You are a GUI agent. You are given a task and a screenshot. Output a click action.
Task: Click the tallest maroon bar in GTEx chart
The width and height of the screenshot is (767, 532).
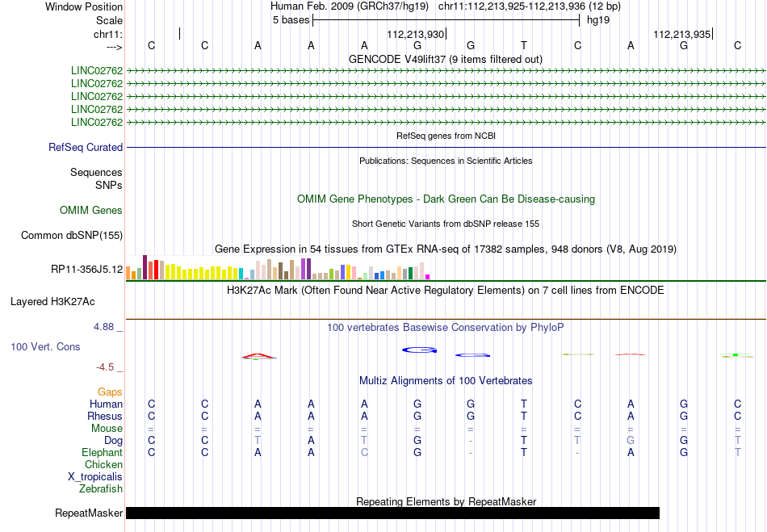[145, 267]
